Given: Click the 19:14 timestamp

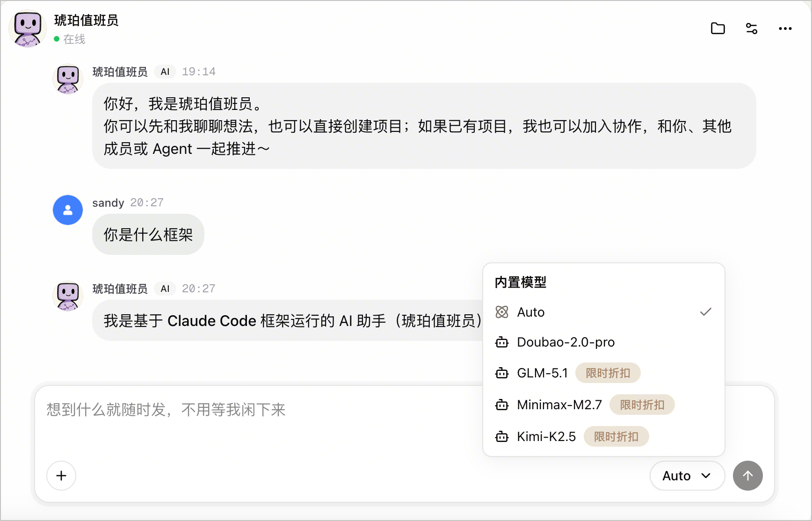Looking at the screenshot, I should (199, 72).
